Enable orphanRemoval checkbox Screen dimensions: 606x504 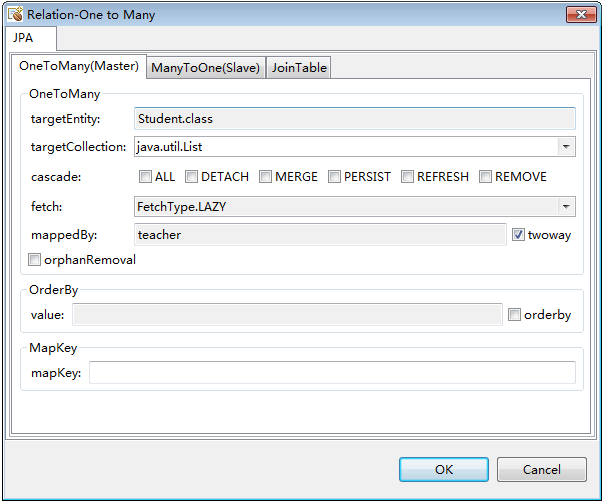pyautogui.click(x=36, y=260)
